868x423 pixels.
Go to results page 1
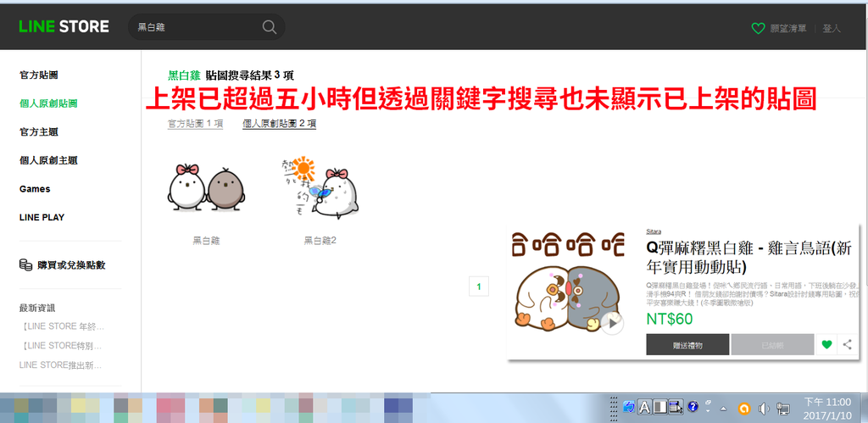pos(479,287)
